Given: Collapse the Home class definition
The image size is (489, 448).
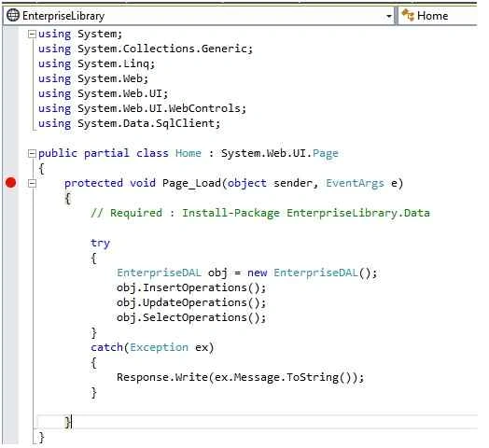Looking at the screenshot, I should click(x=32, y=153).
